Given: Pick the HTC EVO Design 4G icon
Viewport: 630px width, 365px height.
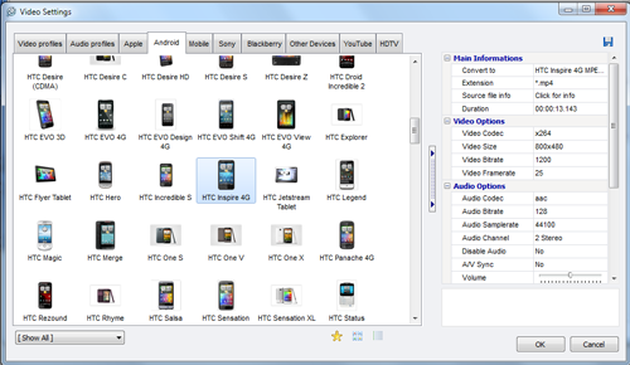Looking at the screenshot, I should (166, 115).
